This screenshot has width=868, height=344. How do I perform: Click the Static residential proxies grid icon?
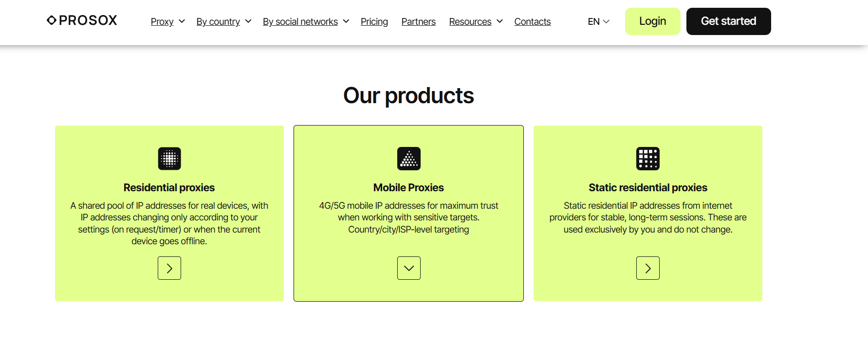click(x=648, y=159)
